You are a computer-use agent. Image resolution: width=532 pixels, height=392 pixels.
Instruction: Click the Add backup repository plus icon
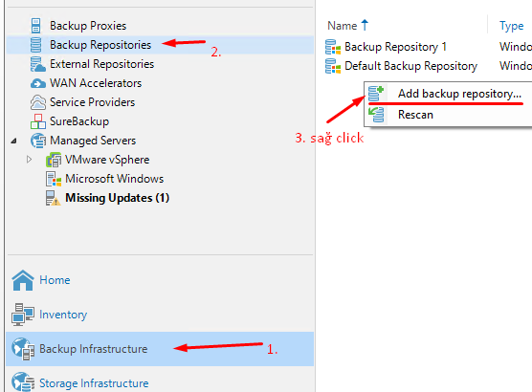376,94
